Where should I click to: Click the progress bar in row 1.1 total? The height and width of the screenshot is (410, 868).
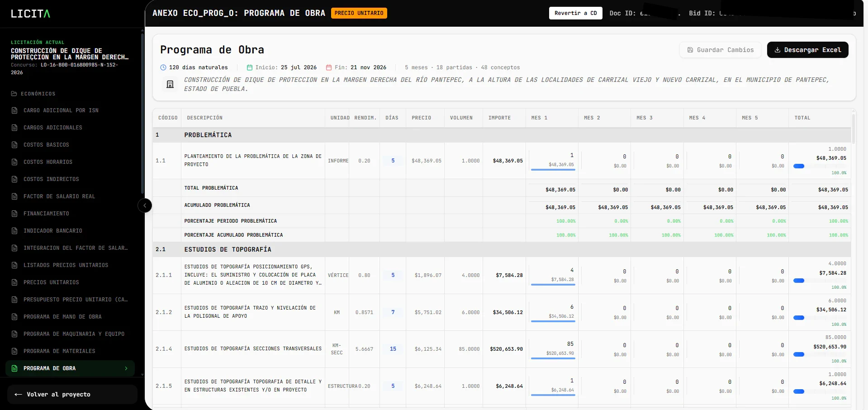(x=820, y=166)
